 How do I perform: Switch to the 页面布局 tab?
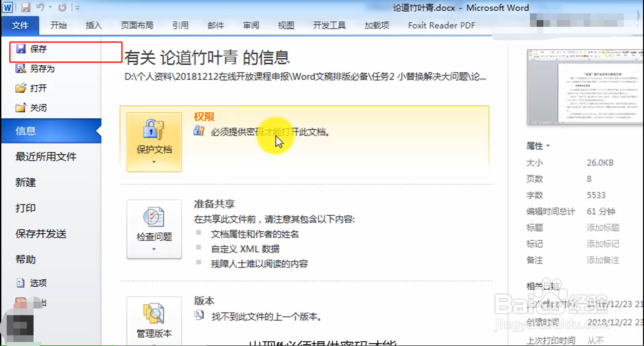coord(137,25)
